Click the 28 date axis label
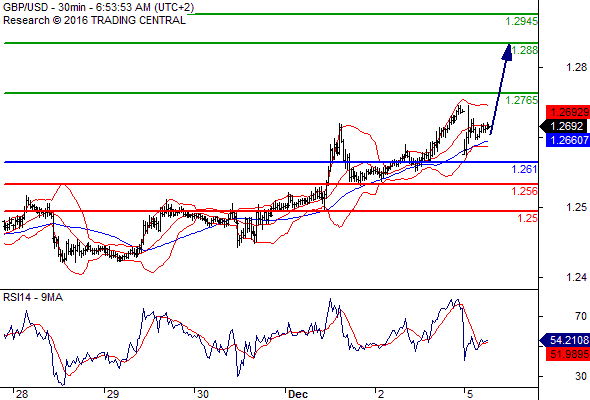This screenshot has height=400, width=590. tap(22, 394)
